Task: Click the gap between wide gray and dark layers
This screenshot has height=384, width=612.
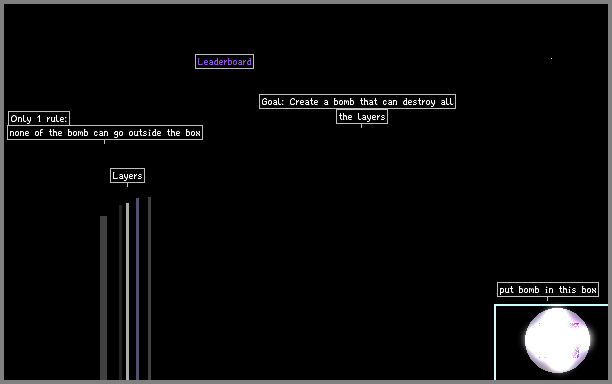Action: click(113, 298)
